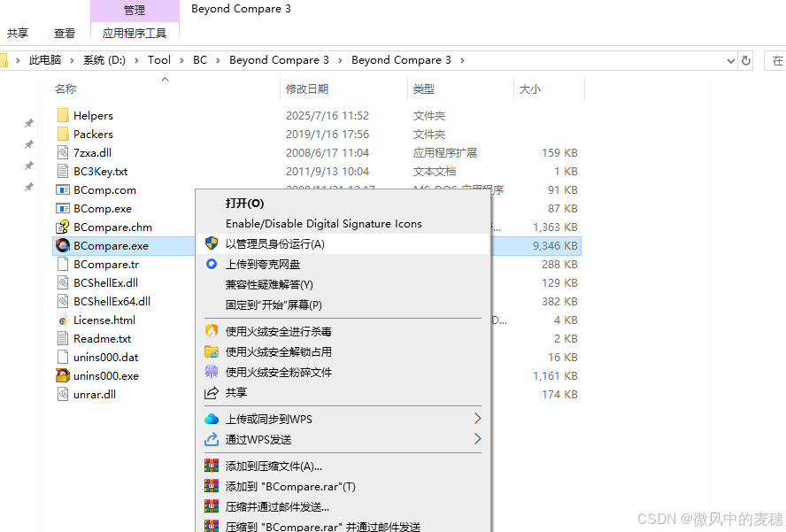Click the refresh button in address bar

[746, 61]
